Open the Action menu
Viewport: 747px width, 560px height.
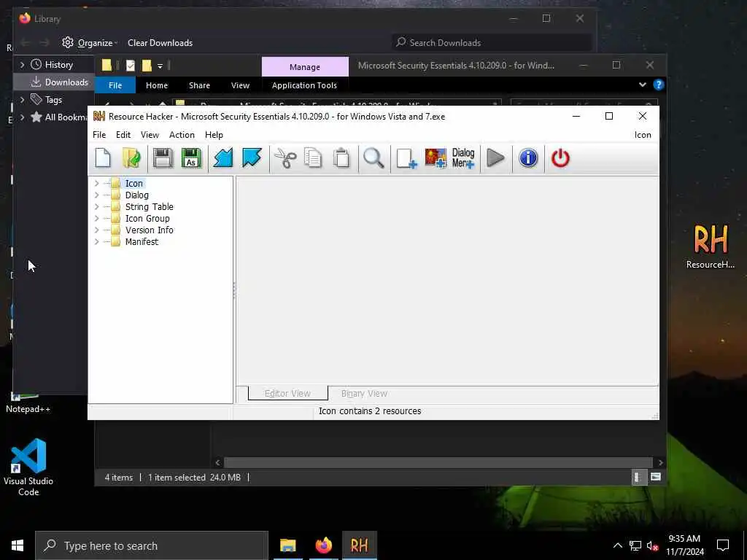pyautogui.click(x=182, y=135)
